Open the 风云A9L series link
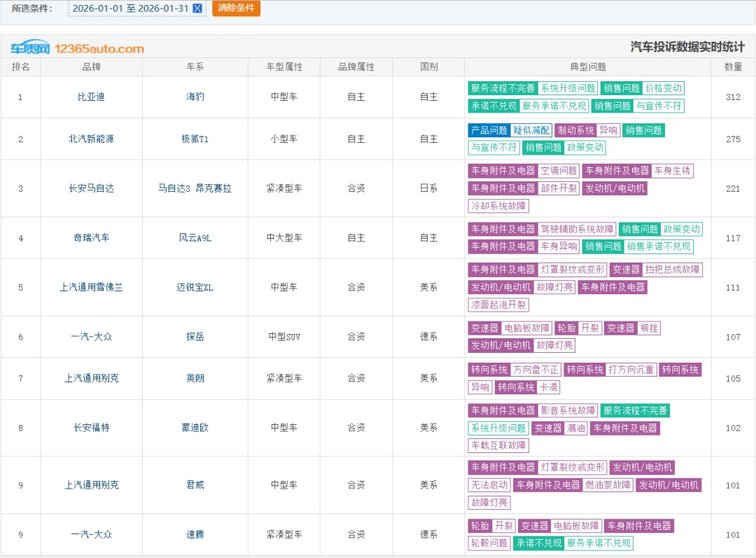 tap(195, 238)
